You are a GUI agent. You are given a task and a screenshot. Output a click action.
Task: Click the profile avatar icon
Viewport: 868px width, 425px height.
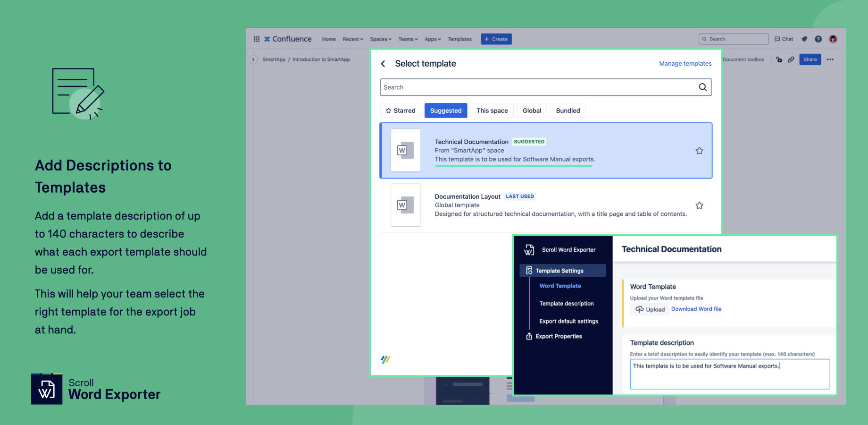tap(833, 39)
